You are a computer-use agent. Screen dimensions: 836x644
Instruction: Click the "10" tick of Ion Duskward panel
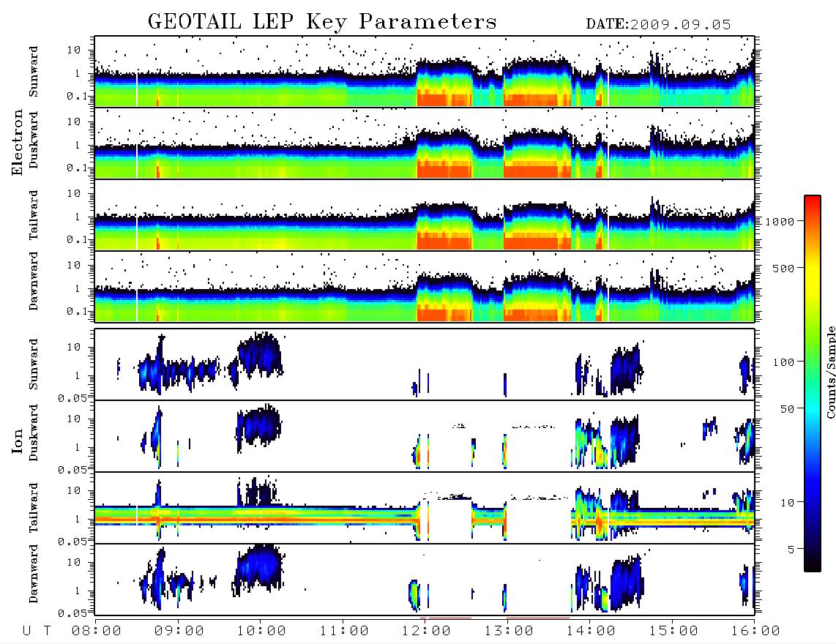tap(74, 419)
